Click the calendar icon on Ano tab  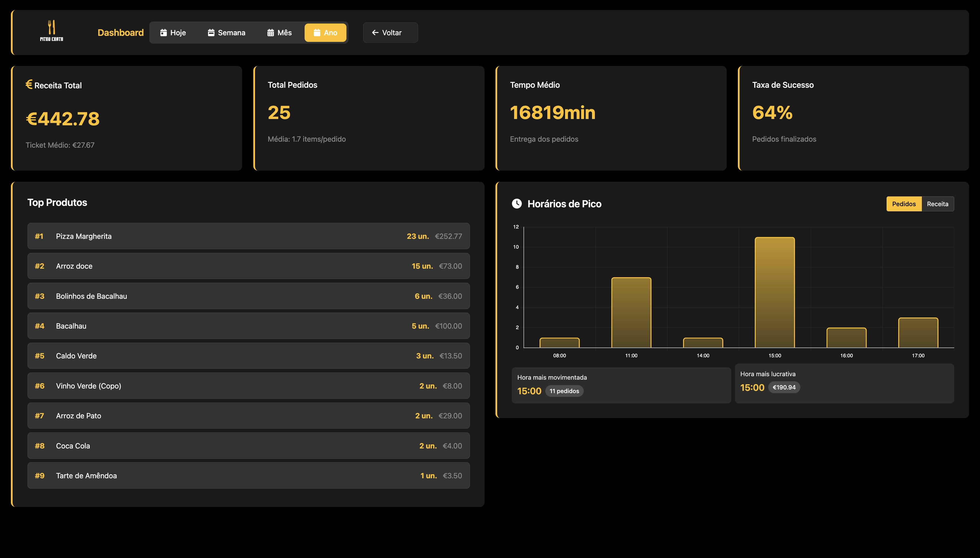tap(317, 33)
